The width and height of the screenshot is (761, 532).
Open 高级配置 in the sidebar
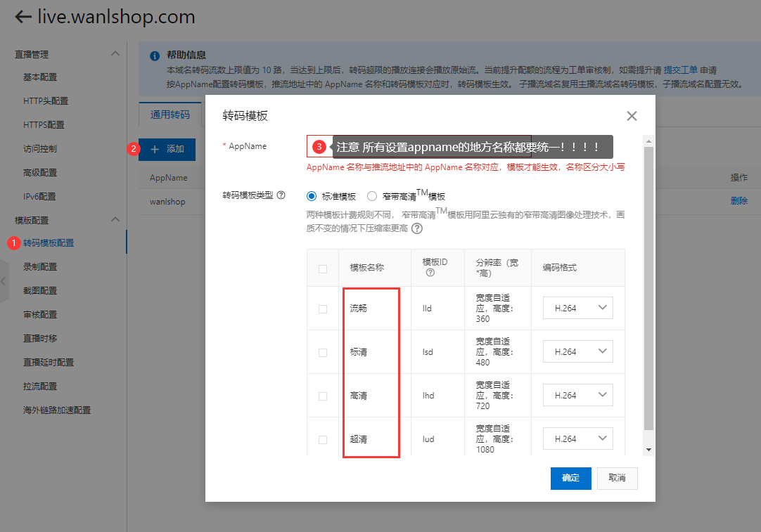point(40,173)
